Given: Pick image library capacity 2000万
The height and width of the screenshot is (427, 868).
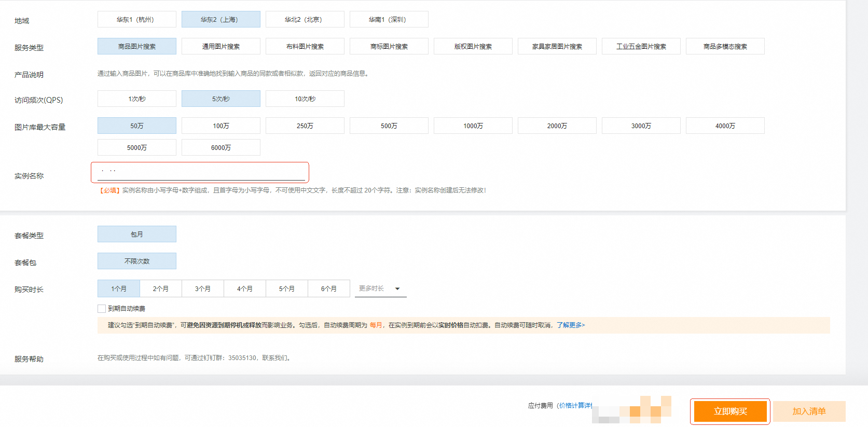Looking at the screenshot, I should [x=557, y=126].
